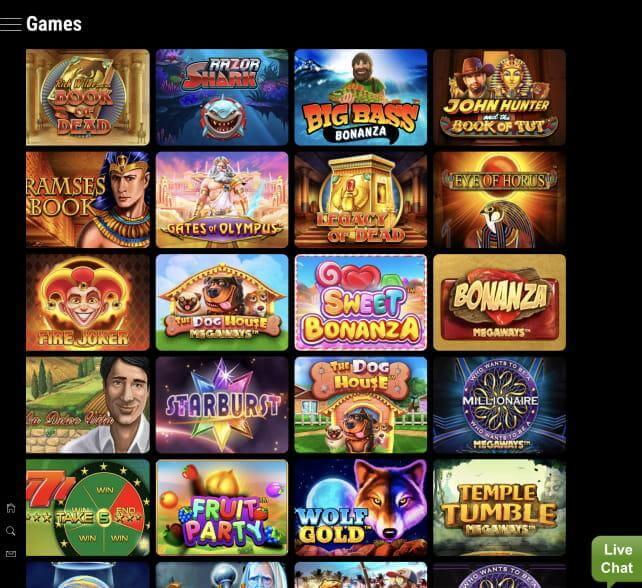The image size is (642, 588).
Task: Open search via magnifier icon
Action: [11, 531]
